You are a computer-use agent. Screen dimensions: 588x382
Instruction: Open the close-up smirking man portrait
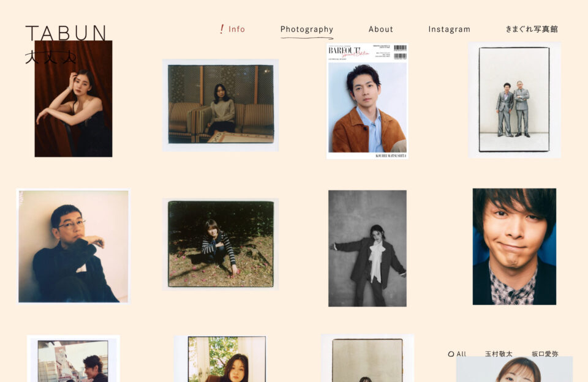tap(514, 246)
